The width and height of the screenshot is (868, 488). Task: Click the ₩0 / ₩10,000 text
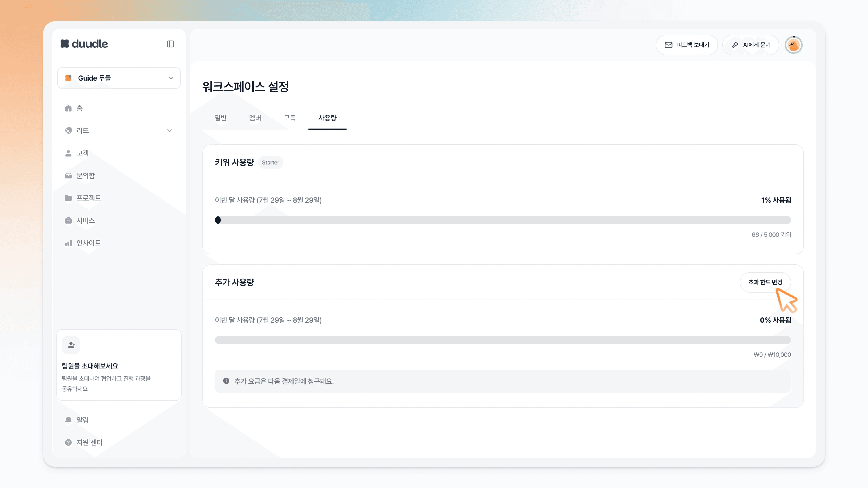[x=772, y=355]
